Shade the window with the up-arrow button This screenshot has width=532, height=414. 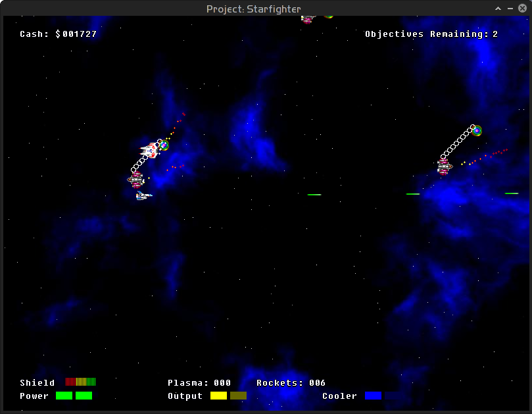[498, 9]
